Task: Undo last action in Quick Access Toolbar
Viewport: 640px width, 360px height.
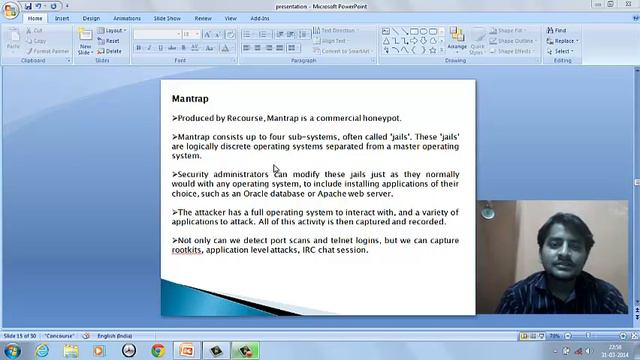Action: click(38, 6)
